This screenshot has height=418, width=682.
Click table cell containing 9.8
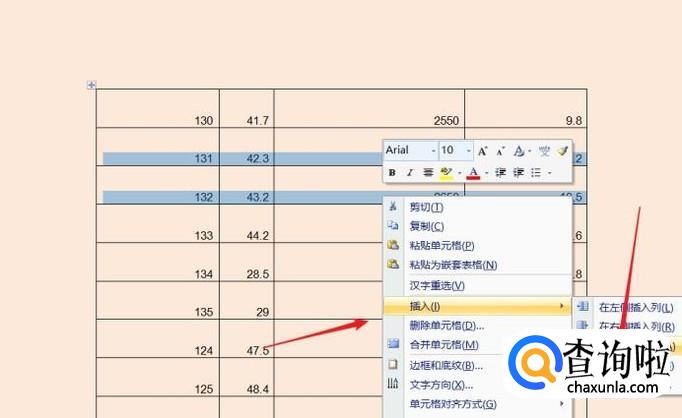526,108
